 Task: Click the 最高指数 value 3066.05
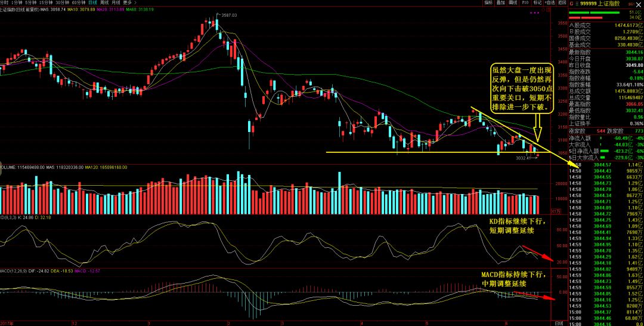[634, 104]
